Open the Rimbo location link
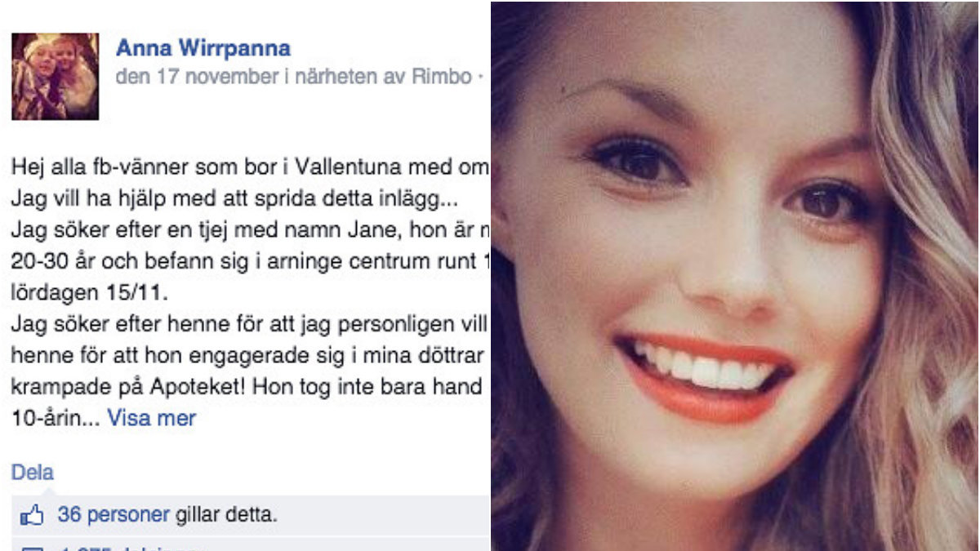 (x=443, y=77)
